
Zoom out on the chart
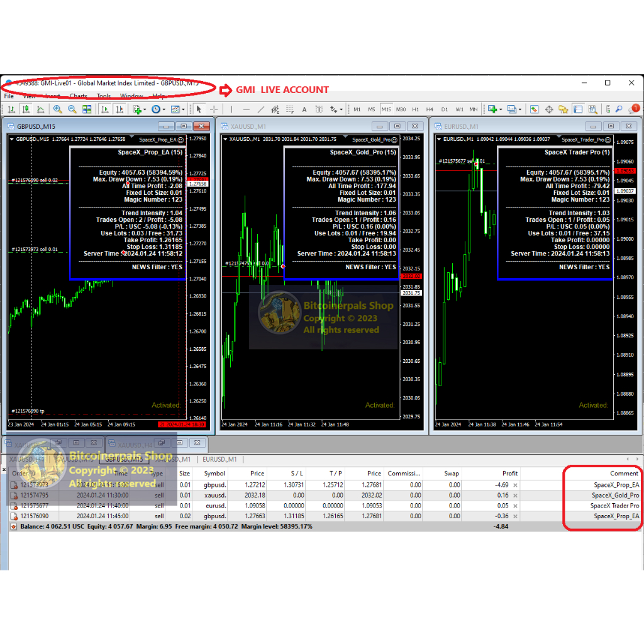[x=72, y=109]
